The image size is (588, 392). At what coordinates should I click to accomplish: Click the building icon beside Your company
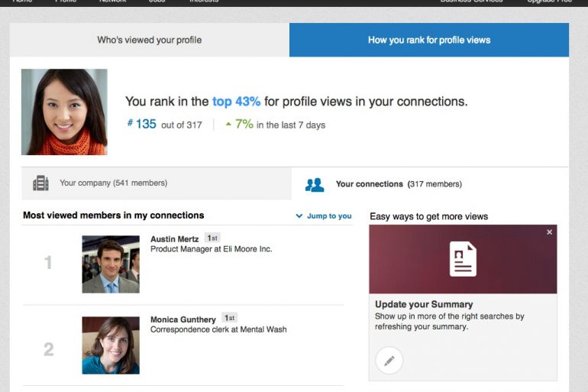coord(40,183)
